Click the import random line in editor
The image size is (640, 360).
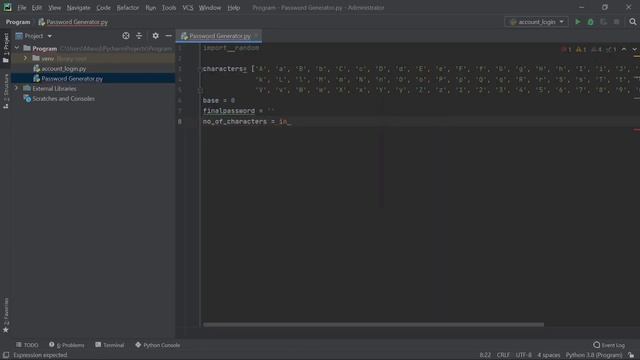(231, 48)
